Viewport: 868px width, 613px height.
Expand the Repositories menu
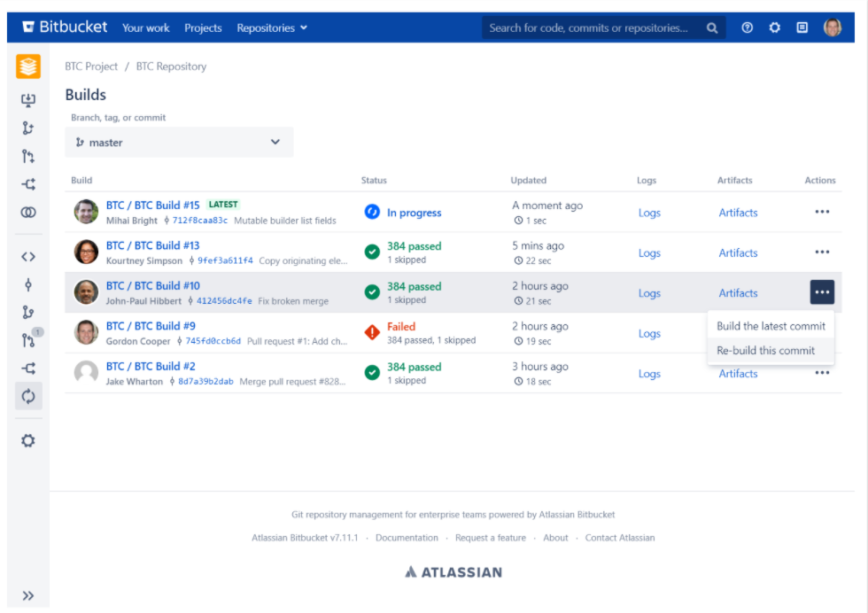tap(272, 27)
